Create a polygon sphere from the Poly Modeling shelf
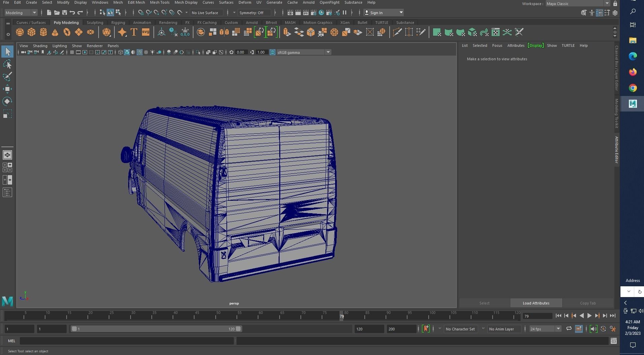The image size is (644, 355). point(20,32)
